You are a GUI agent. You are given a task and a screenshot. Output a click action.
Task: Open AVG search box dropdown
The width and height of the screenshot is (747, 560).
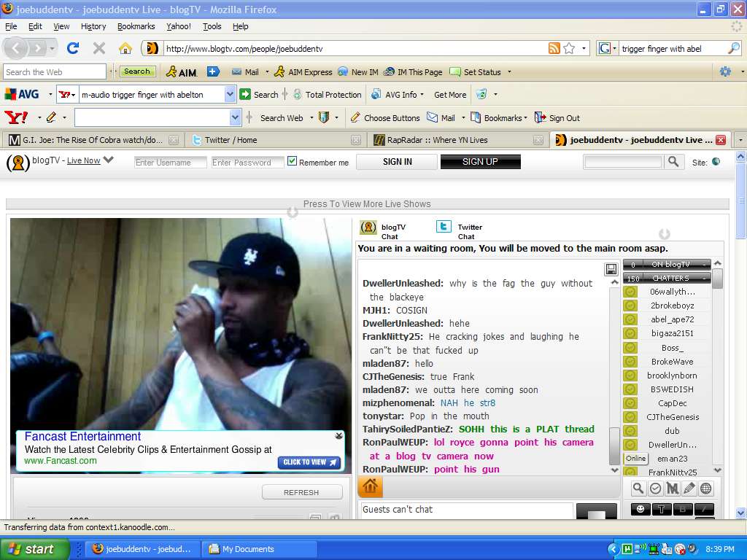point(230,94)
